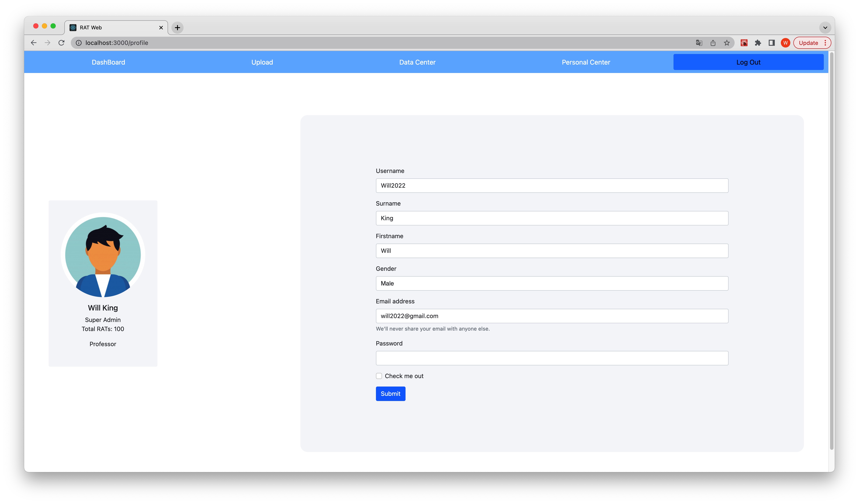Screen dimensions: 859x504
Task: Open Chrome menu three dots
Action: (x=825, y=43)
